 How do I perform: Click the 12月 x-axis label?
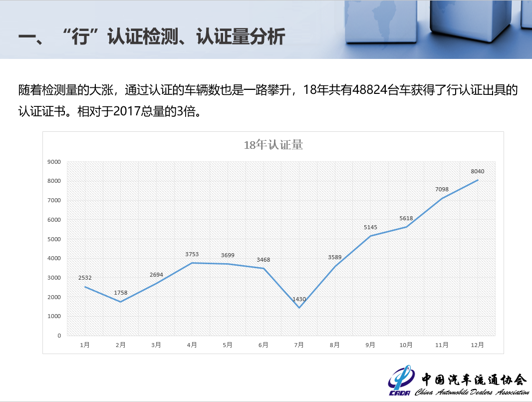pyautogui.click(x=478, y=345)
